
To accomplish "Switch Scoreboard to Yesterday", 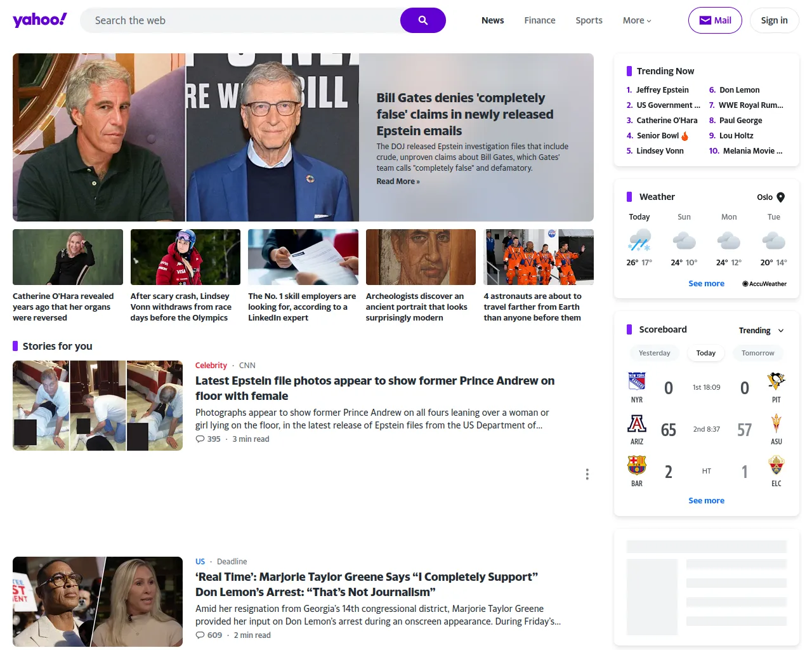I will pos(654,352).
